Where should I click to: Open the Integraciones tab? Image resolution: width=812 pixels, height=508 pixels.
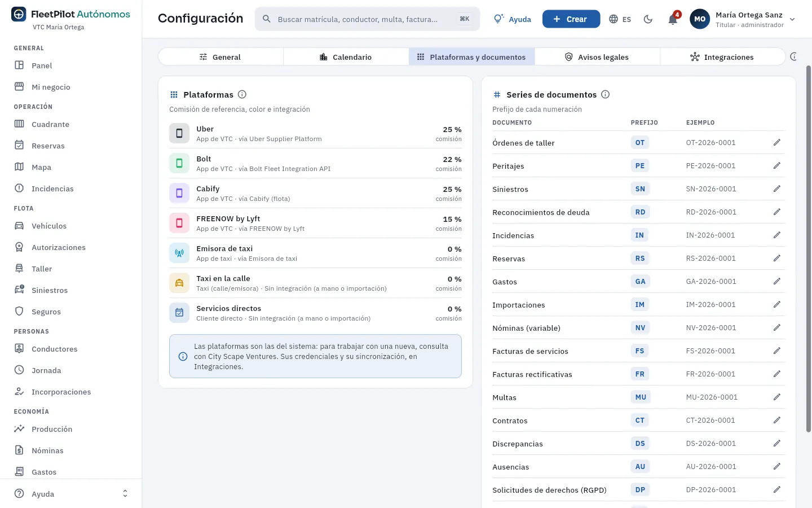(722, 57)
